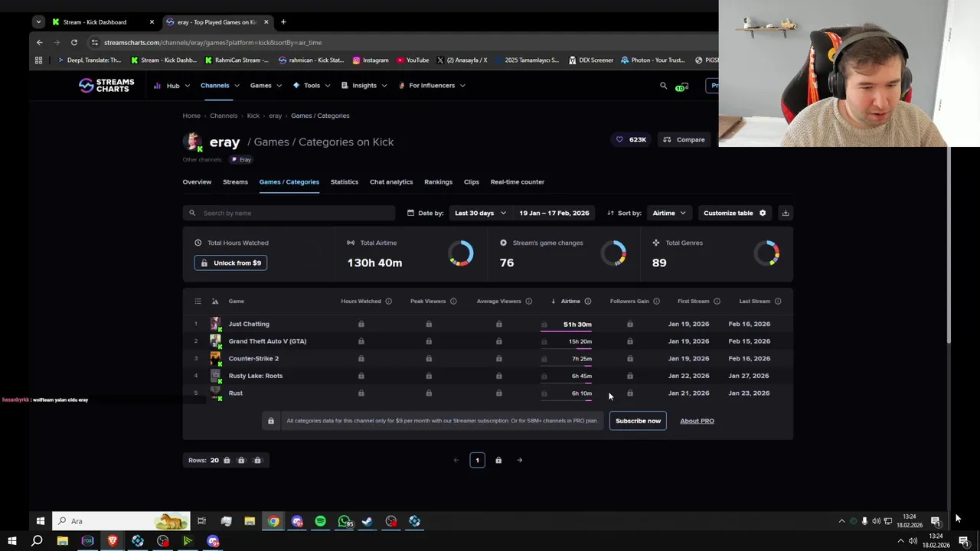Open Grand Theft Auto V (GTA) row
This screenshot has width=980, height=551.
tap(488, 341)
